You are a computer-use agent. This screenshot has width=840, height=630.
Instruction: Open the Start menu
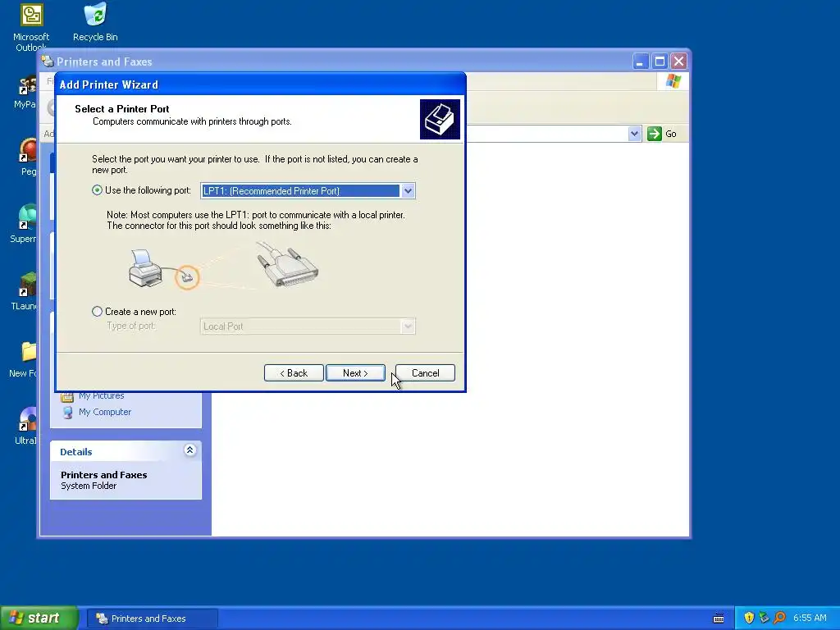39,618
